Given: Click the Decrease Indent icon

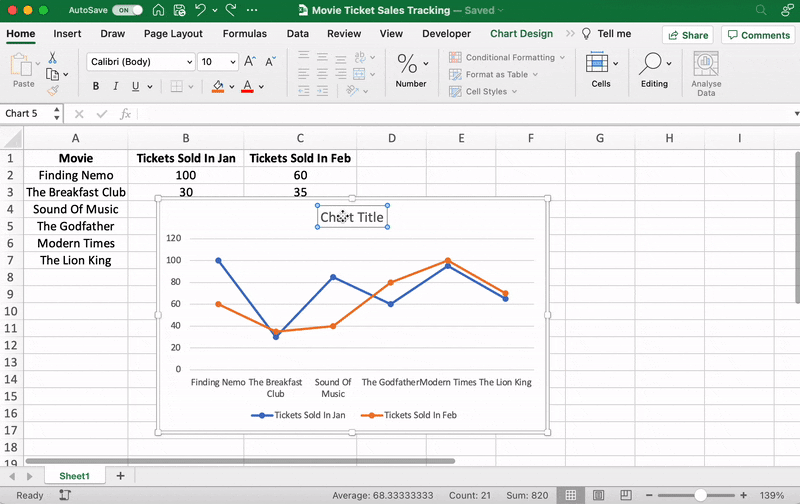Looking at the screenshot, I should [x=304, y=91].
